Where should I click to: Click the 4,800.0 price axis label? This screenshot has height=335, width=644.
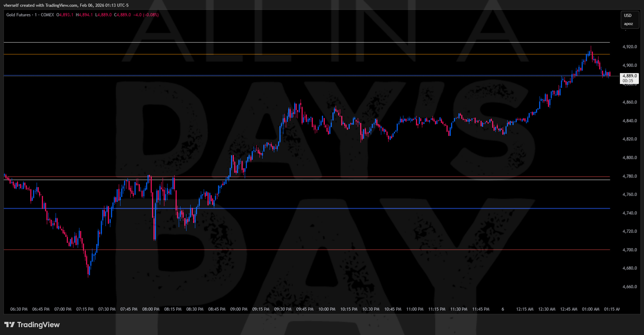coord(630,158)
